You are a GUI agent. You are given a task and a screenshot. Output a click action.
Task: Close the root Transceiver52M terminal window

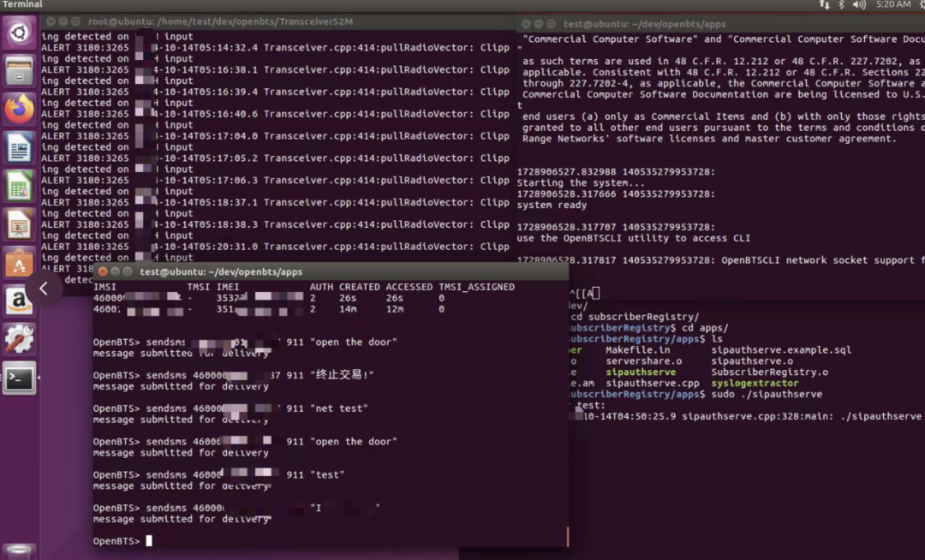tap(51, 21)
